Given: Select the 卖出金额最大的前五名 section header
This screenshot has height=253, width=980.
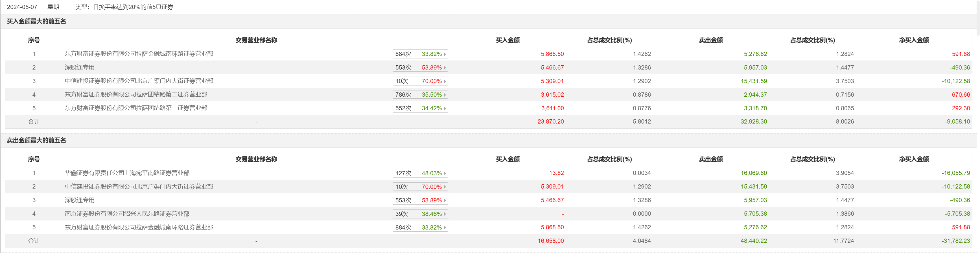Looking at the screenshot, I should (x=36, y=140).
